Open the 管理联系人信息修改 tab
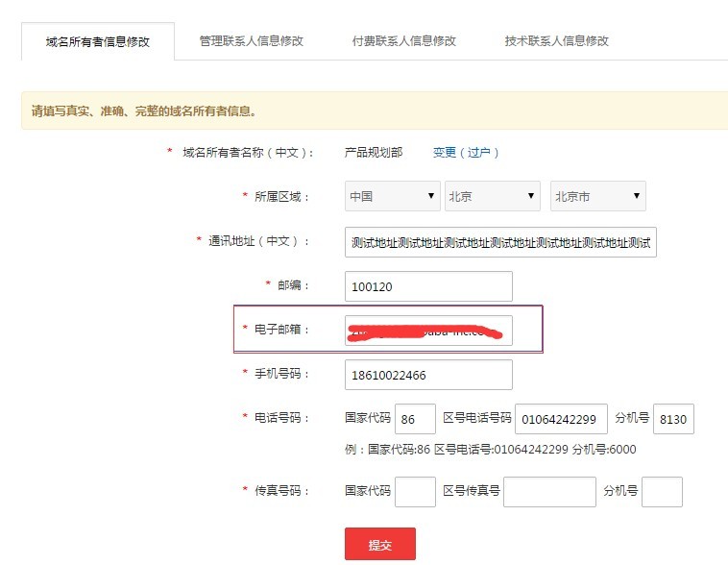Screen dimensions: 728x565 coord(252,41)
